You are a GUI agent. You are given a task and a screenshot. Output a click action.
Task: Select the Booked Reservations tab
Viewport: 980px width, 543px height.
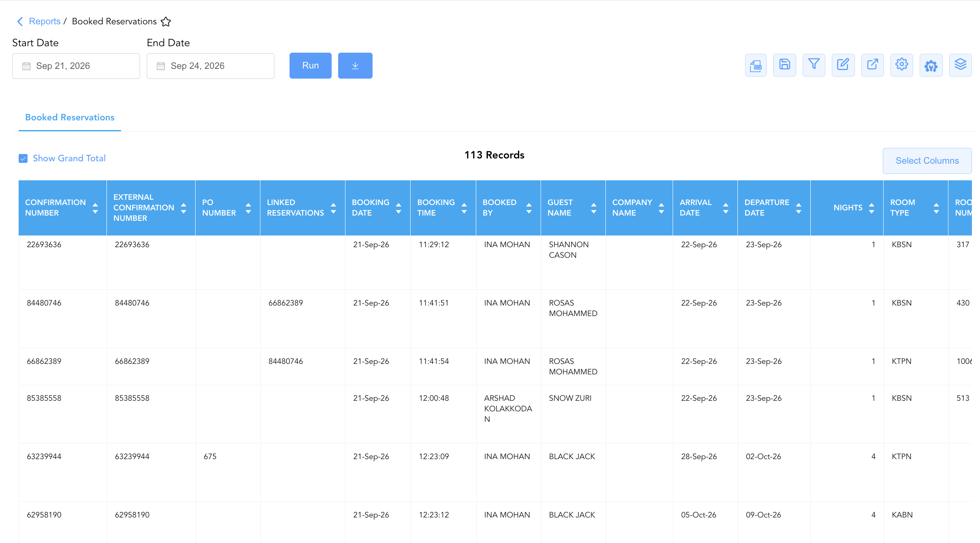point(70,118)
